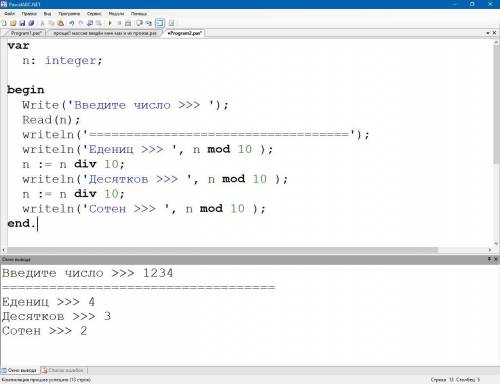
Task: Click the Save file floppy icon
Action: pos(22,23)
